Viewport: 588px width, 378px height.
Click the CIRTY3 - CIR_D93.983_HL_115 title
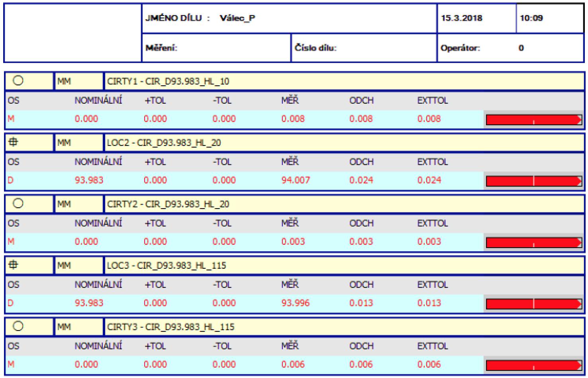171,327
